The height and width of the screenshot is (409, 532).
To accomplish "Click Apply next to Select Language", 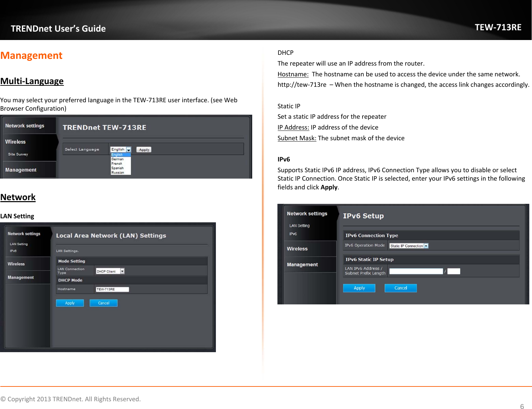I will coord(144,150).
